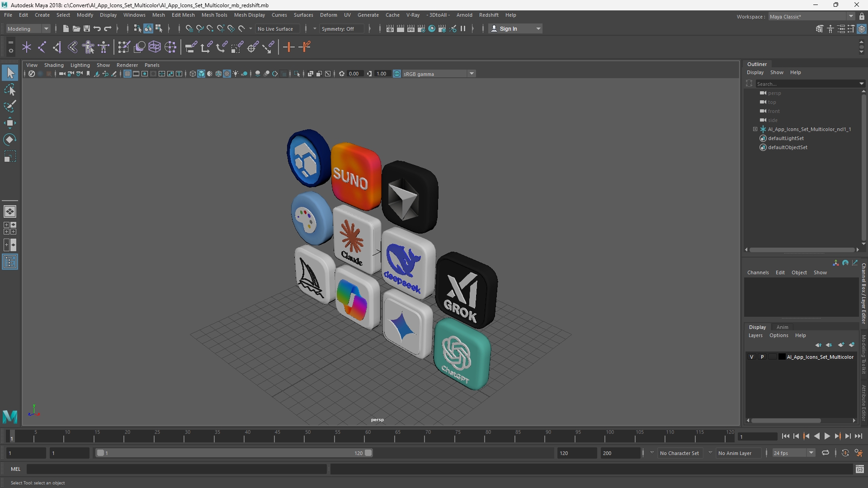Image resolution: width=868 pixels, height=488 pixels.
Task: Select defaultLightSet in Outliner
Action: coord(786,138)
